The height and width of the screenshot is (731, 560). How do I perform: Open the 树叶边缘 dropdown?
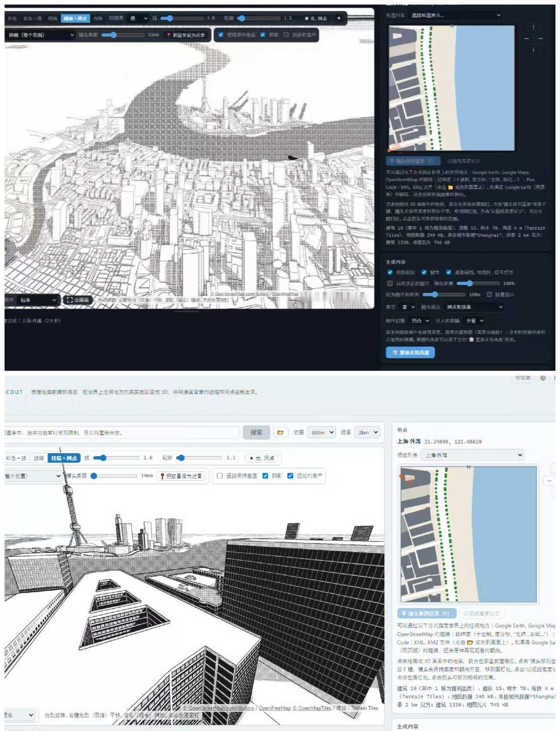pyautogui.click(x=420, y=321)
